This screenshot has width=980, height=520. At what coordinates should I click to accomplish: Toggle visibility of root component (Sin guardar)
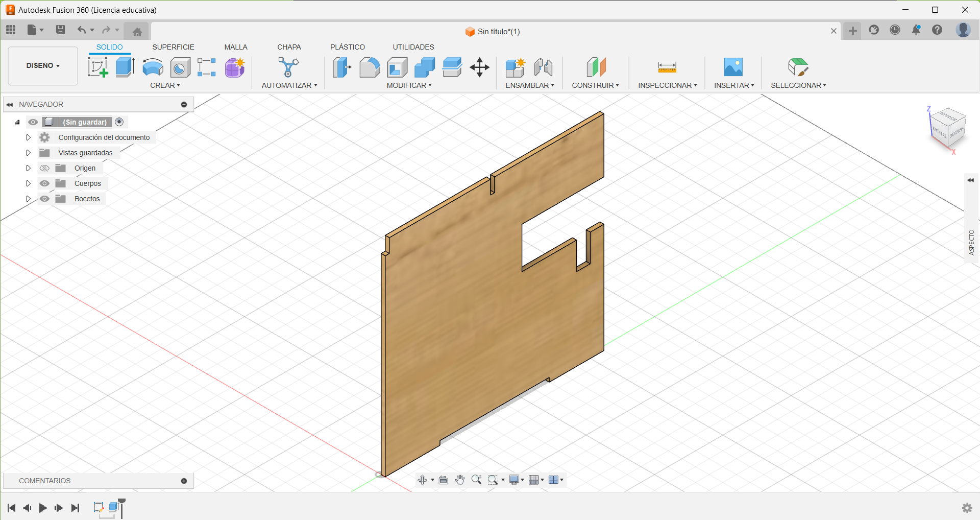[33, 122]
